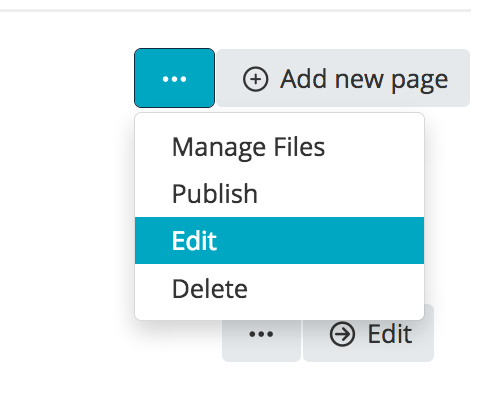Click the Add new page button

pos(343,78)
